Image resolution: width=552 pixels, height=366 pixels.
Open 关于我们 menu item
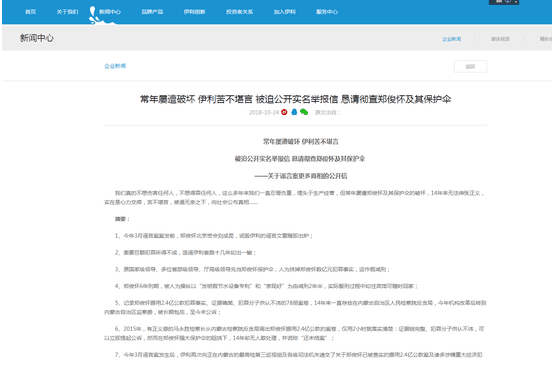tap(68, 12)
